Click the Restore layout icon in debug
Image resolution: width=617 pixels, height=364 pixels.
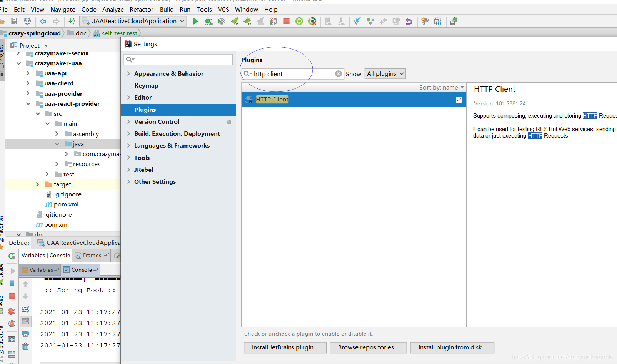(12, 354)
